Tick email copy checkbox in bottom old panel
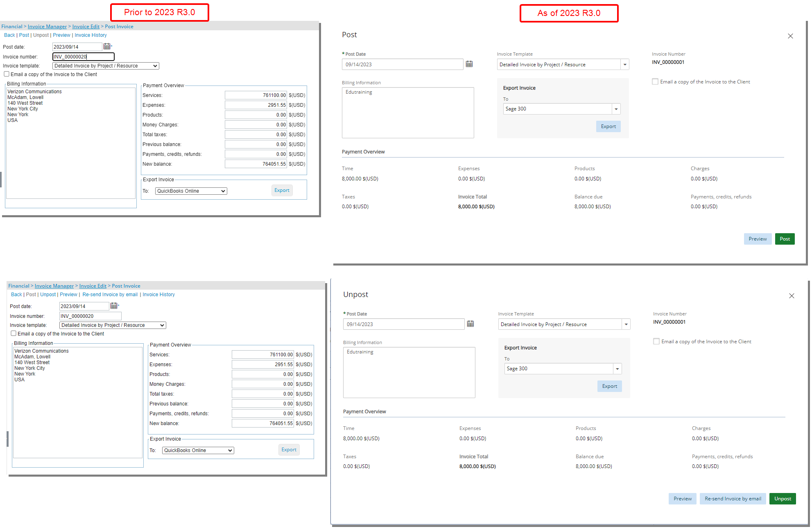Image resolution: width=812 pixels, height=529 pixels. (14, 333)
